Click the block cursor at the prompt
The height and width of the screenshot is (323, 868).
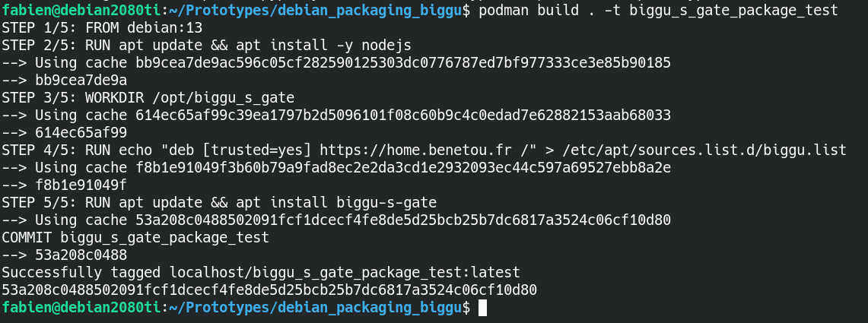point(482,309)
